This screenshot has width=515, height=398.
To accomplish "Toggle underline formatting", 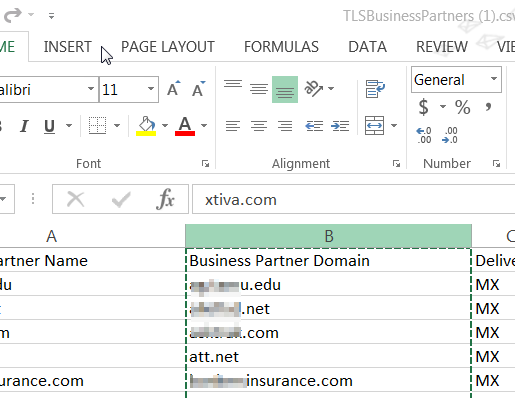I will pos(50,126).
